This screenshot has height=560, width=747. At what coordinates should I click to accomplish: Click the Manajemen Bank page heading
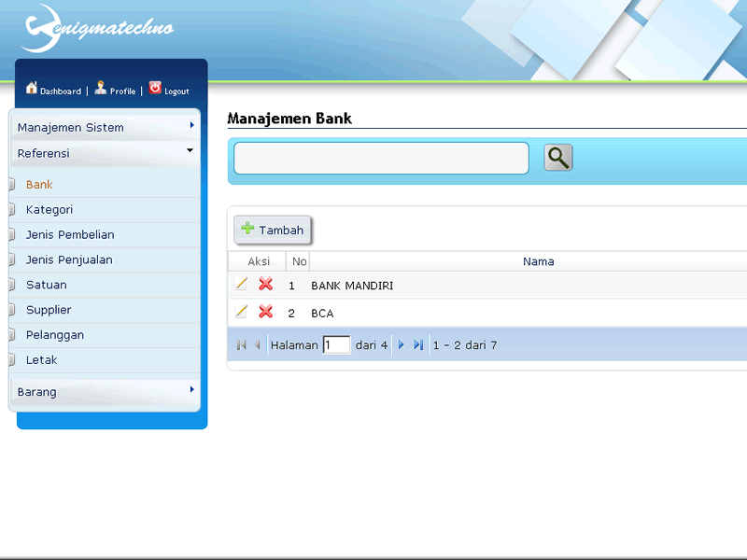click(289, 119)
